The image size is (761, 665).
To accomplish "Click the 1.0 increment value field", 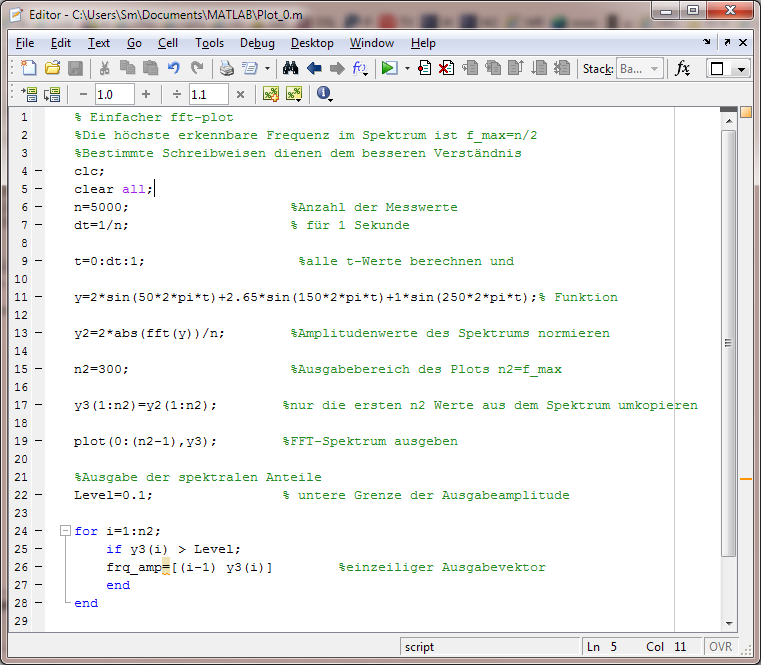I will [115, 94].
